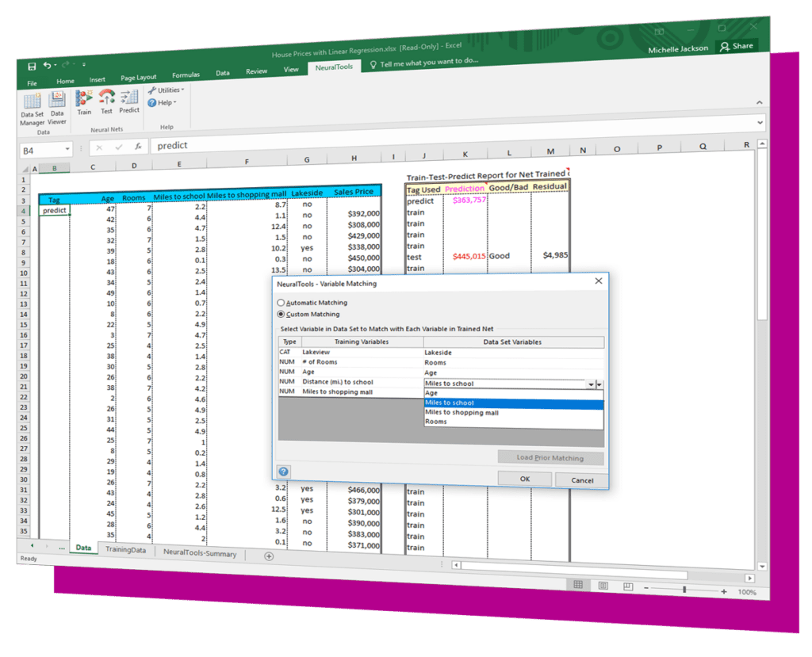The width and height of the screenshot is (812, 657).
Task: Expand the Help dropdown in ribbon
Action: [x=163, y=102]
